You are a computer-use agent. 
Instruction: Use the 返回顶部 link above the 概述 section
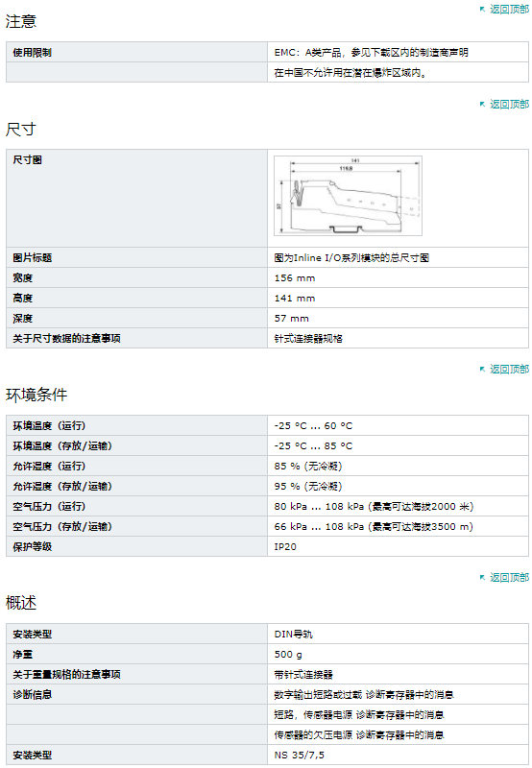tap(509, 577)
